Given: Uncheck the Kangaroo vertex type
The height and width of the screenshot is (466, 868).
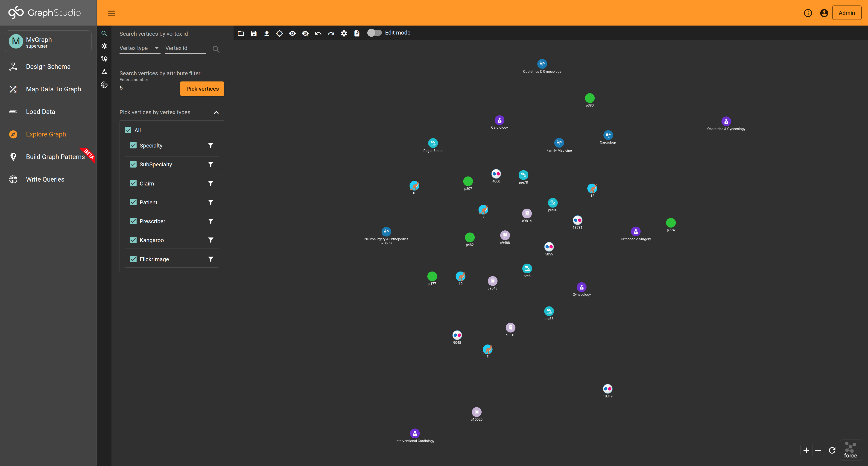Looking at the screenshot, I should coord(133,240).
